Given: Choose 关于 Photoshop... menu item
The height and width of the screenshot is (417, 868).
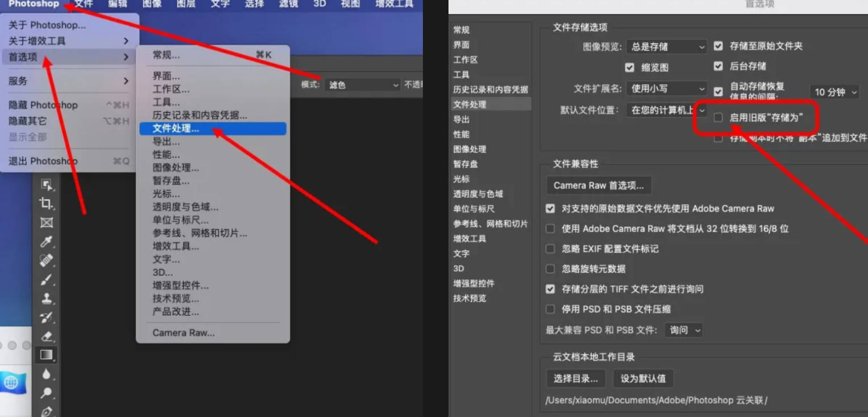Looking at the screenshot, I should pos(68,25).
